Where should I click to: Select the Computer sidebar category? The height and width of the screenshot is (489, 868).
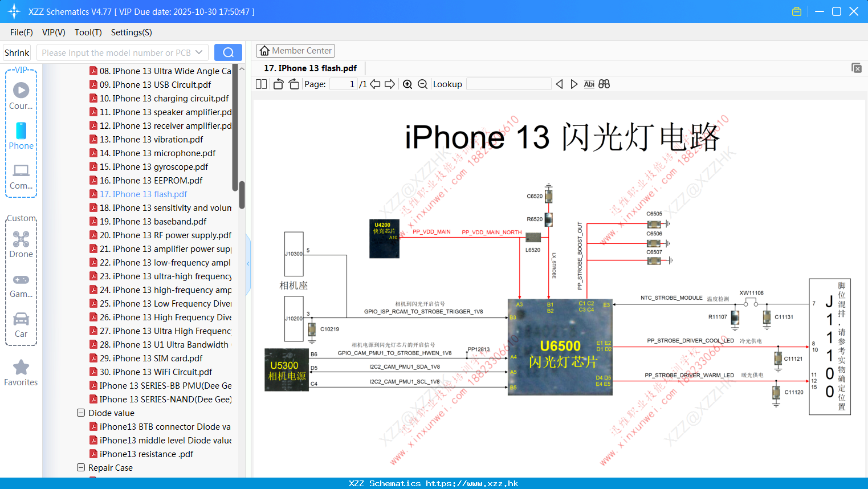21,176
